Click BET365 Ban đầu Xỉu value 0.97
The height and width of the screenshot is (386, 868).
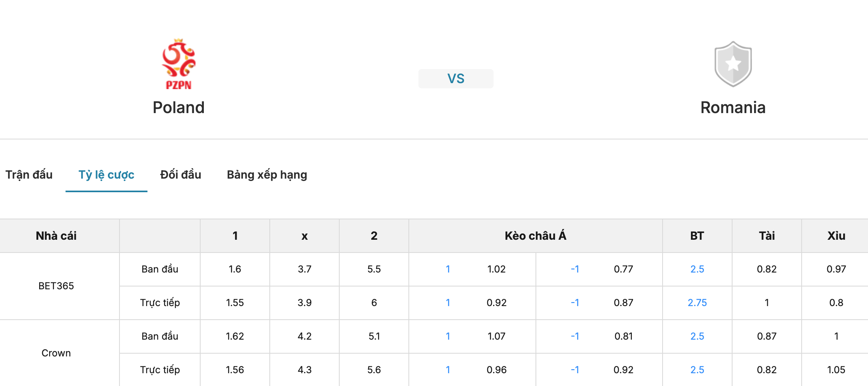[x=836, y=269]
